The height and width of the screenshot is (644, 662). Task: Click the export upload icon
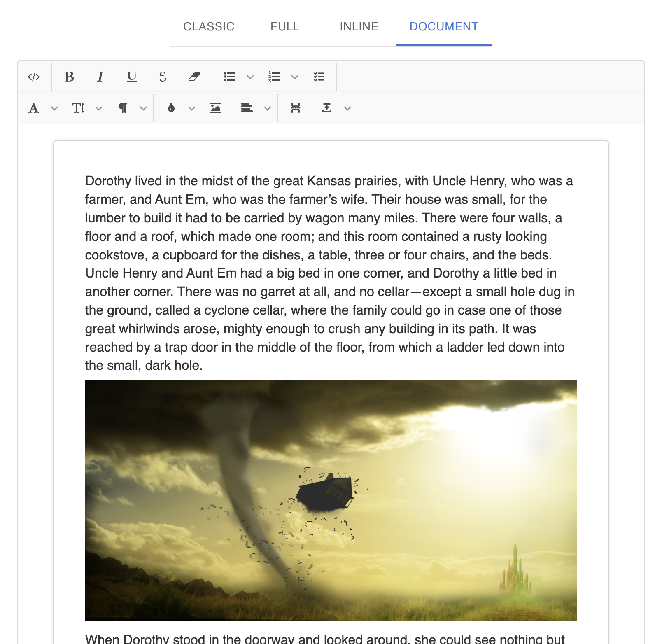327,108
